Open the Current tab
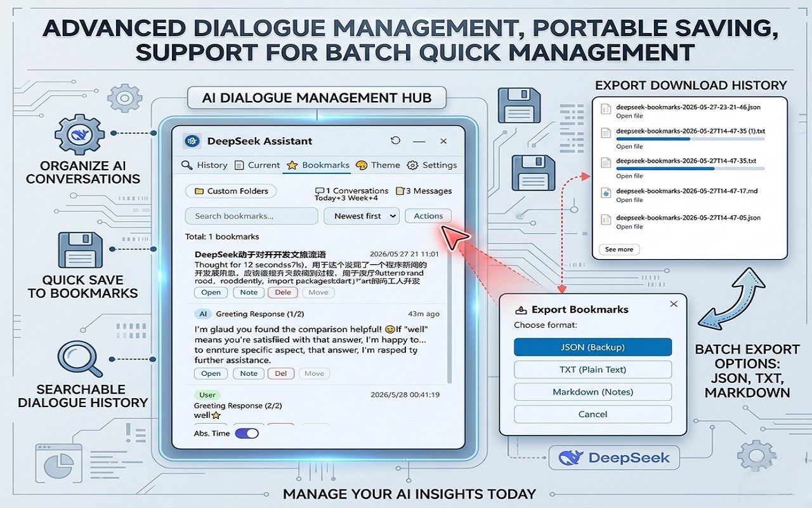Viewport: 812px width, 508px height. tap(258, 165)
